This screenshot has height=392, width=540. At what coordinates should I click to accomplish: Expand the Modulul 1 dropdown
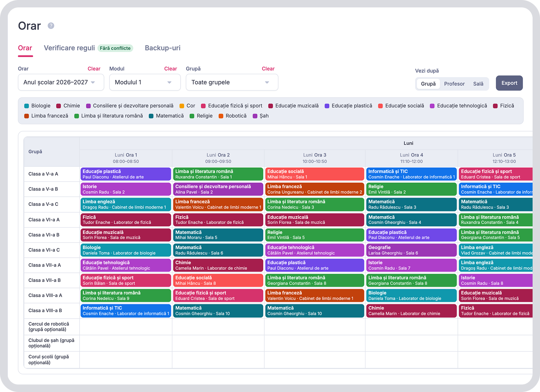click(x=145, y=82)
